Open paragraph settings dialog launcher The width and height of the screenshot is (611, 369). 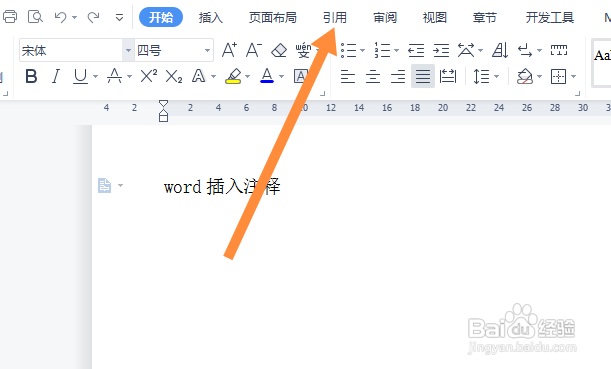tap(577, 94)
